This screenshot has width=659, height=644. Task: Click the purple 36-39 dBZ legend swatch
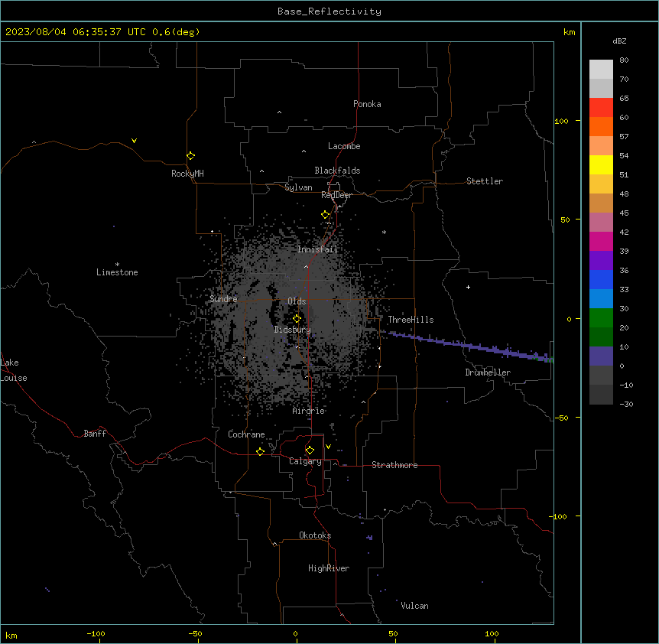tap(601, 261)
